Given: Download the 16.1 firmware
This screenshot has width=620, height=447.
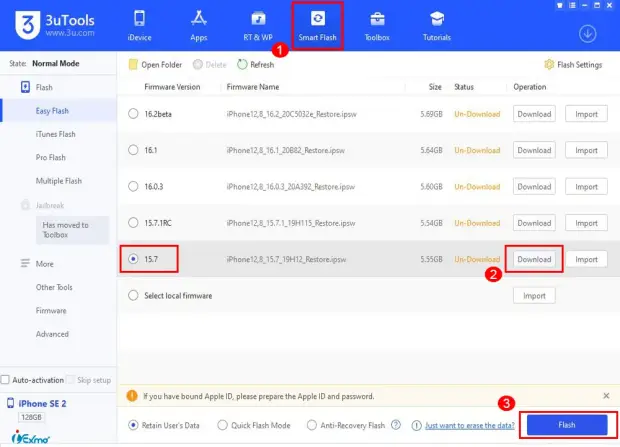Looking at the screenshot, I should (534, 150).
